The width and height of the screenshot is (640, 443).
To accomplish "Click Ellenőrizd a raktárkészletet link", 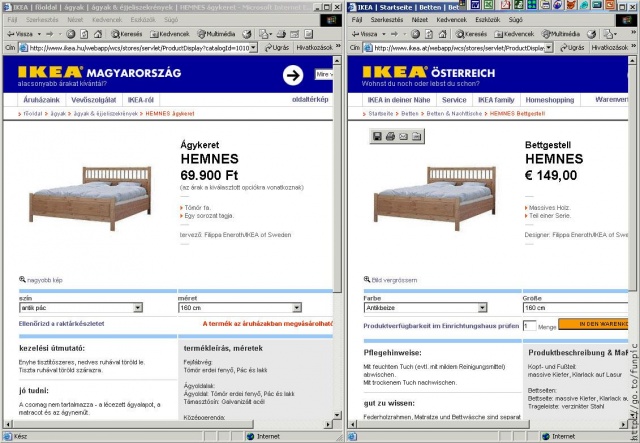I will click(x=61, y=323).
